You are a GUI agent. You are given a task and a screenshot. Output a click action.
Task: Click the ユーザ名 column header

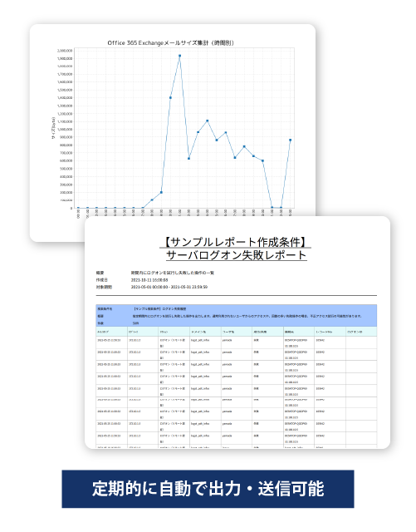[228, 332]
